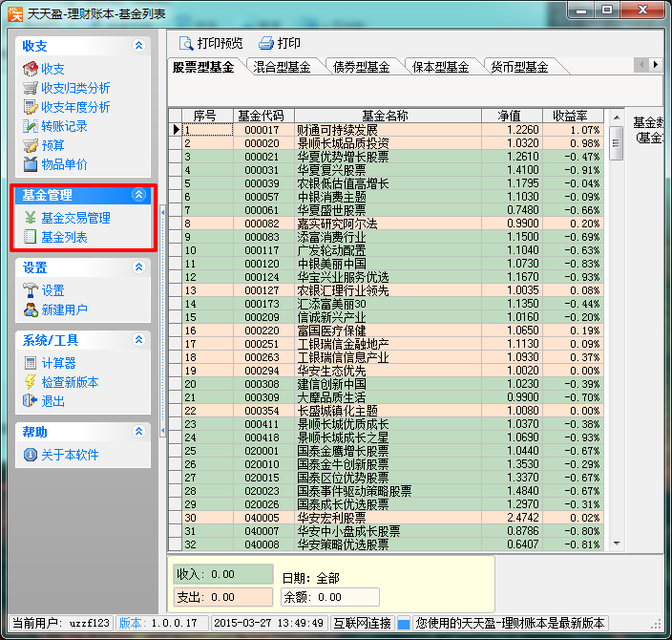Screen dimensions: 672x640
Task: Click the 基金名称 column header
Action: [388, 116]
